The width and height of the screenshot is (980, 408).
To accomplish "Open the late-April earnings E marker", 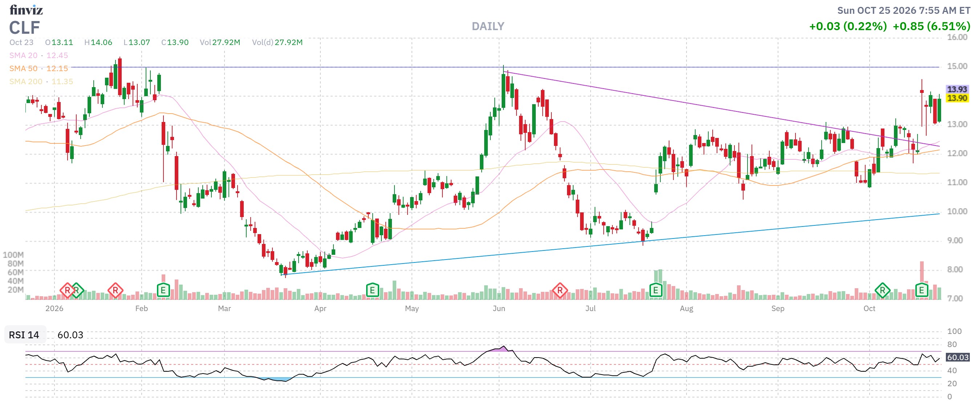I will pos(372,290).
